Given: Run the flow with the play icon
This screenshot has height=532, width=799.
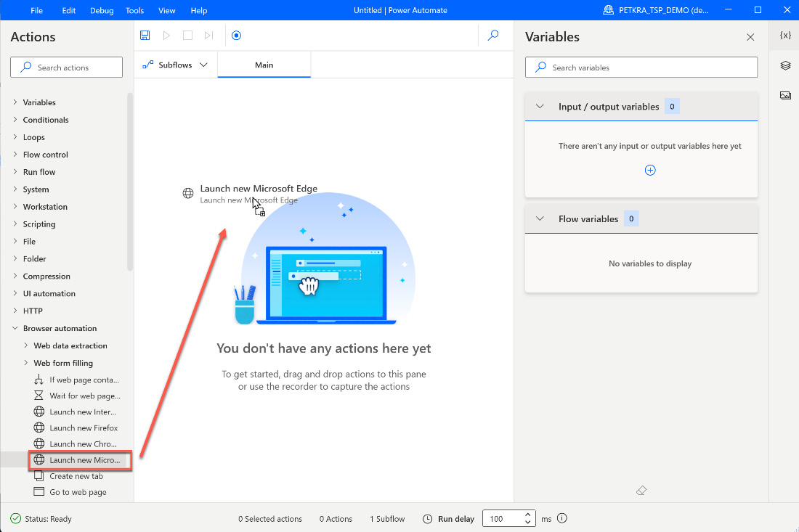Looking at the screenshot, I should point(166,35).
